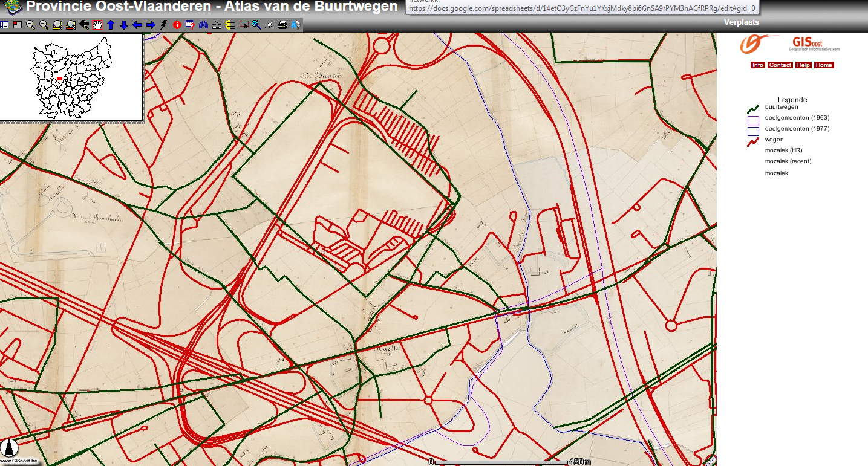
Task: Open the Info link
Action: (x=757, y=65)
